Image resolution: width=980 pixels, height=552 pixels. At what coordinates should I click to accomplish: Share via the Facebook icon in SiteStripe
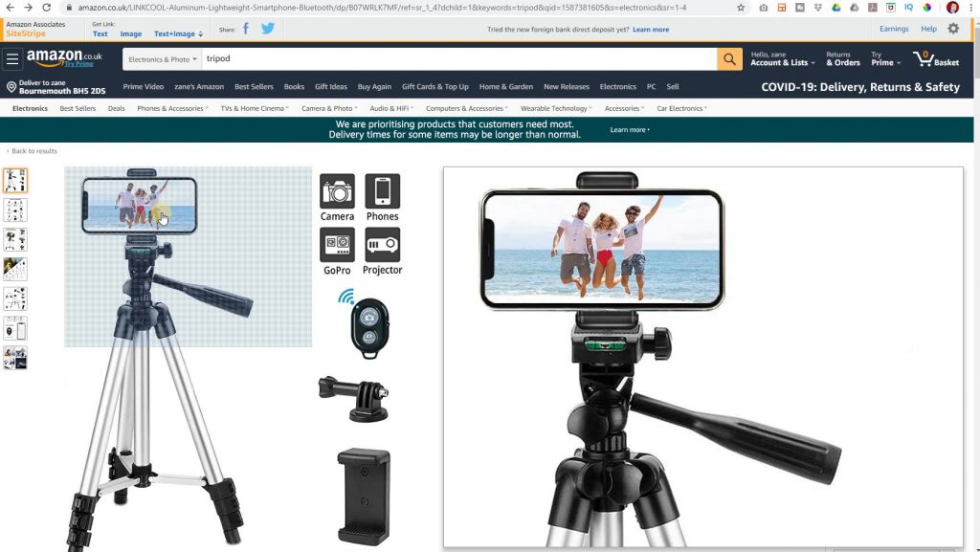(245, 29)
